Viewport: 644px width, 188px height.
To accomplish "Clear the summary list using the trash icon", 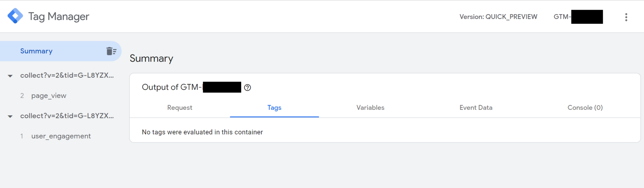I will [x=111, y=51].
